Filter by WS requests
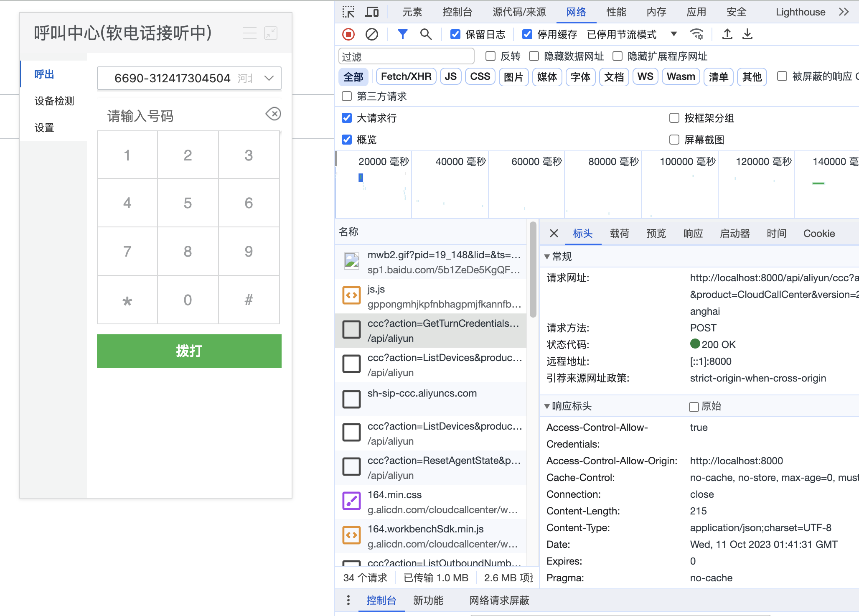The height and width of the screenshot is (616, 859). coord(645,76)
